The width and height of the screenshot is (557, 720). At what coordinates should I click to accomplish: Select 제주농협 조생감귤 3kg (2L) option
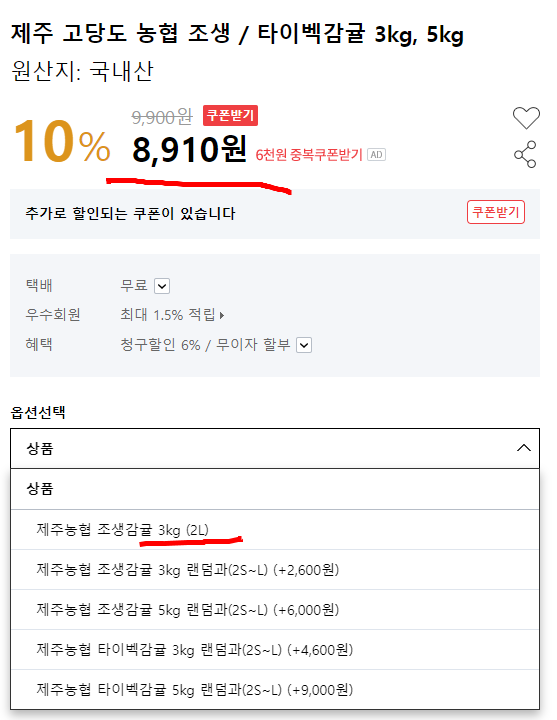point(275,530)
